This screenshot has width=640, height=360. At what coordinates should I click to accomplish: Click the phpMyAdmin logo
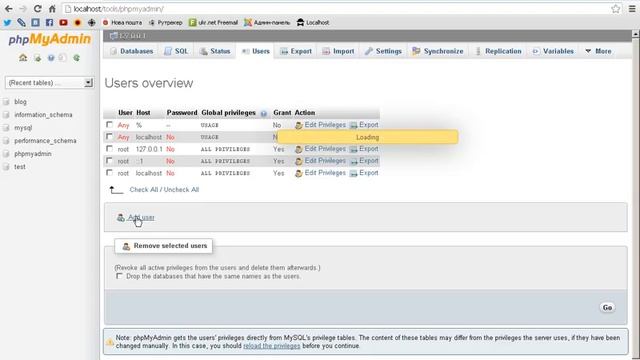click(x=49, y=39)
